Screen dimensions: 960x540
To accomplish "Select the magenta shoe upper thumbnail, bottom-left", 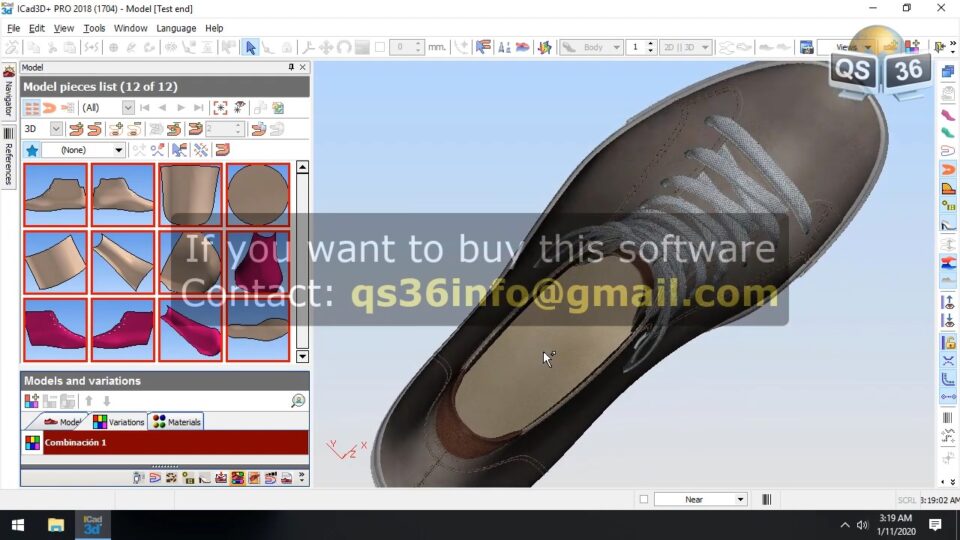I will [55, 330].
